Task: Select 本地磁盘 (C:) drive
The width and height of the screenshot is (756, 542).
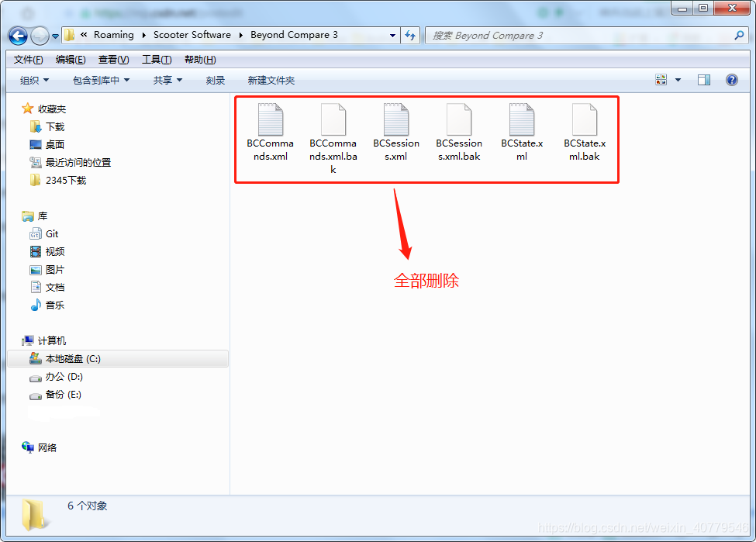Action: (x=118, y=359)
